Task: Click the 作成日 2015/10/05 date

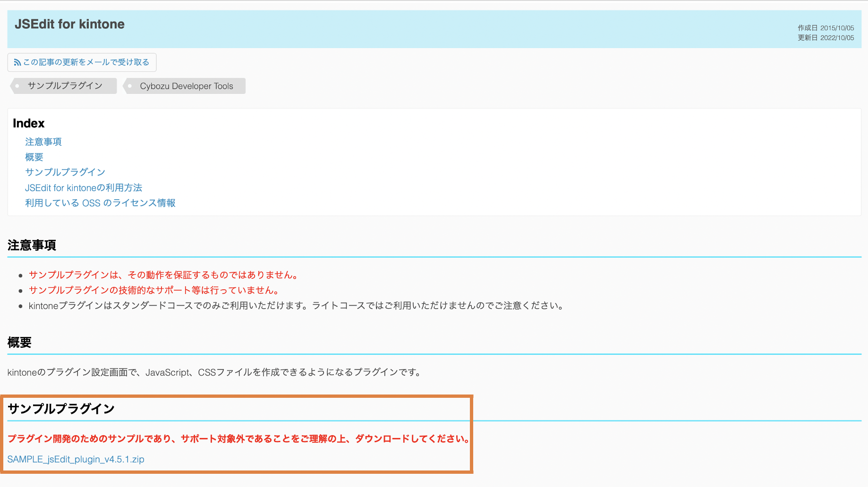Action: (x=825, y=28)
